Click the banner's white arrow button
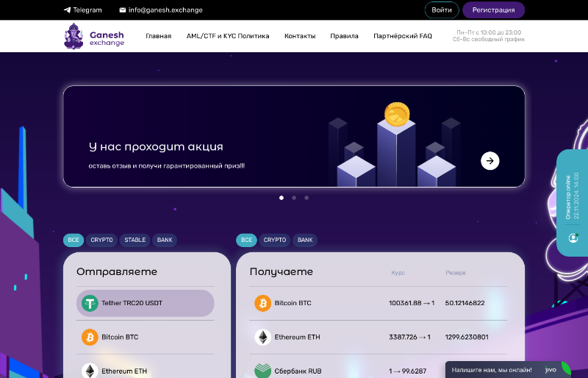The image size is (588, 378). click(490, 161)
